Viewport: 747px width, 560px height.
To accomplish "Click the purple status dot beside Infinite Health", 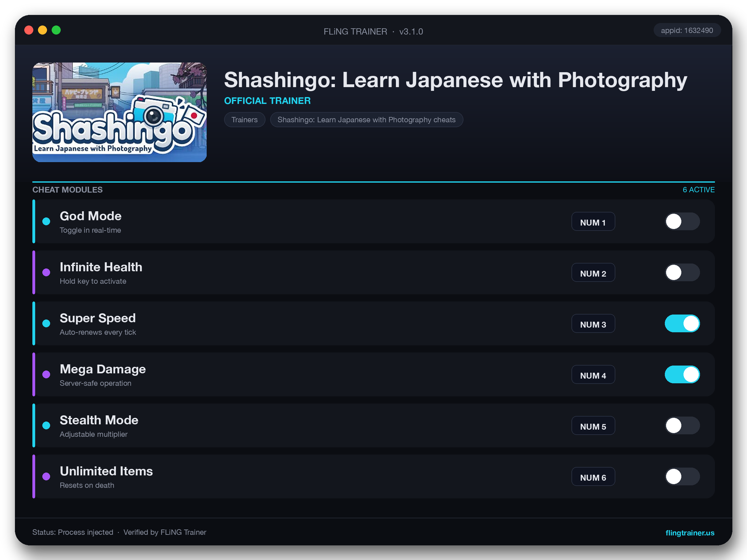I will point(46,273).
